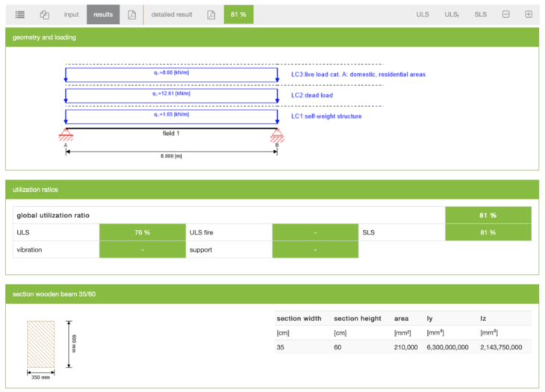Toggle the ULS fire filter
The image size is (545, 392).
pos(452,14)
